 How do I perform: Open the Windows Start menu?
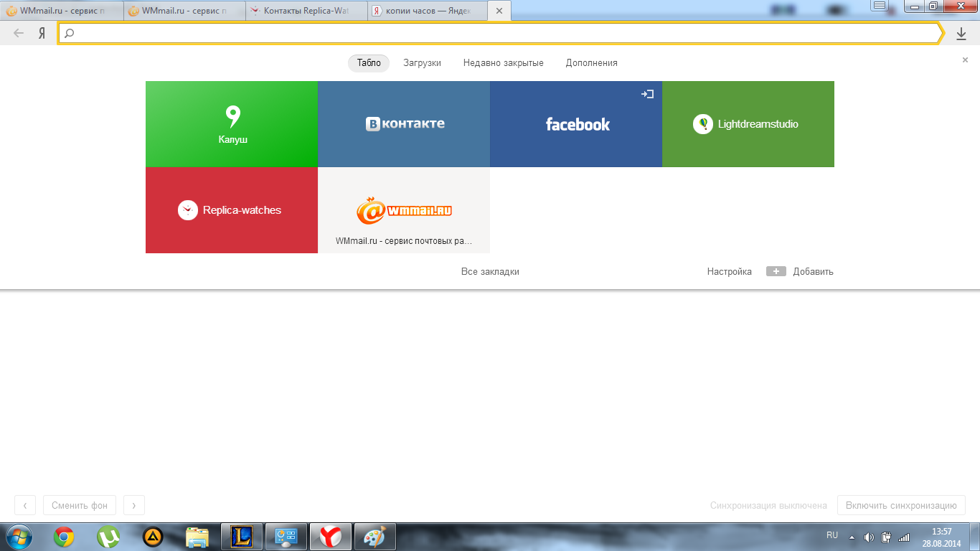[18, 537]
